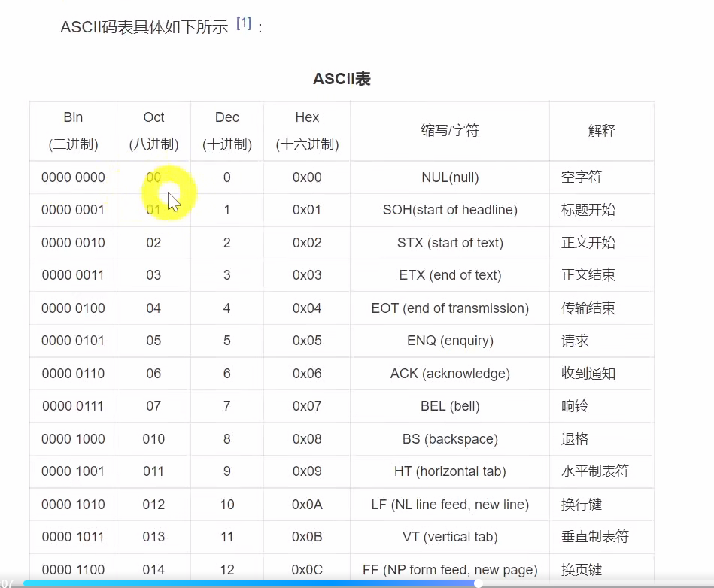Image resolution: width=714 pixels, height=588 pixels.
Task: Click the 'ASCII表' table title
Action: pos(342,79)
